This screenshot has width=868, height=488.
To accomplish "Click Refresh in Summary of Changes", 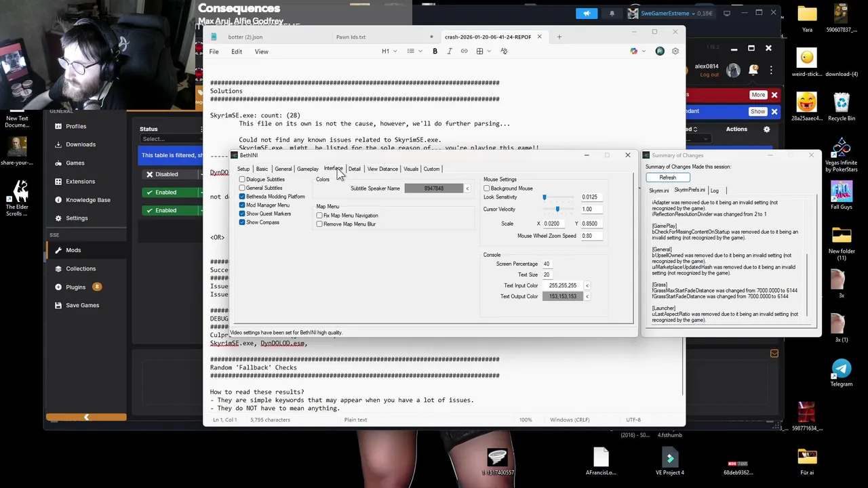I will [667, 178].
